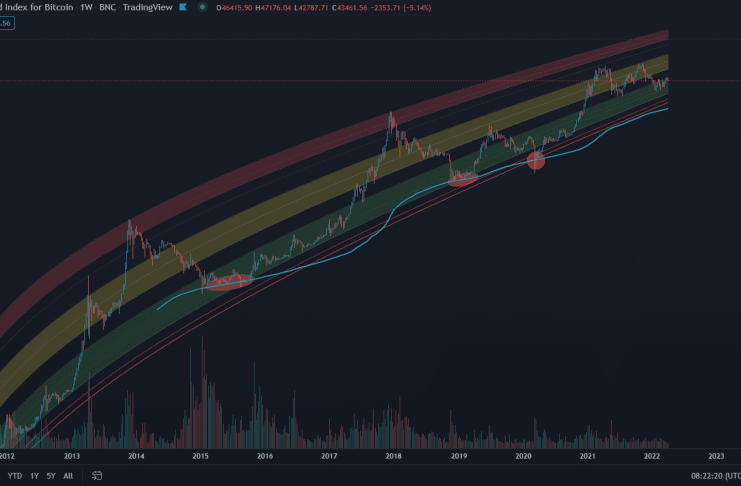This screenshot has height=486, width=741.
Task: Click the green lower channel band
Action: coord(300,246)
